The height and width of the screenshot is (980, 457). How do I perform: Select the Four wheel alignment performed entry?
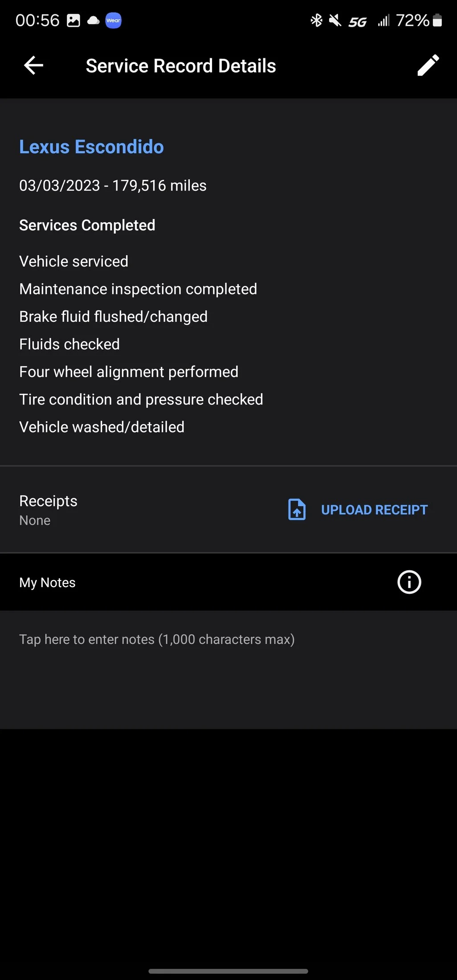coord(129,372)
